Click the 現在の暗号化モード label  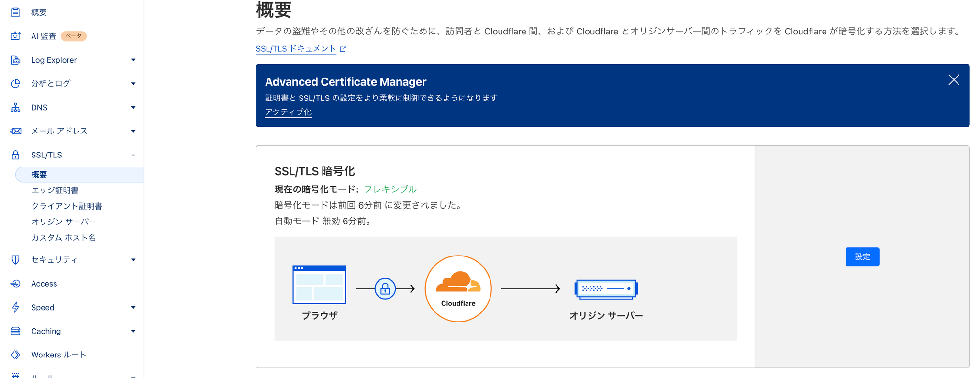coord(317,189)
